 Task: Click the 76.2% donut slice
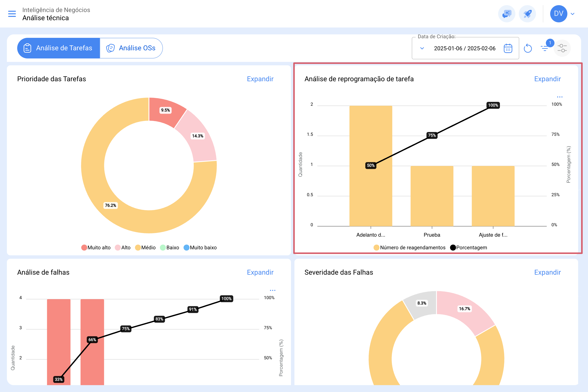[110, 205]
